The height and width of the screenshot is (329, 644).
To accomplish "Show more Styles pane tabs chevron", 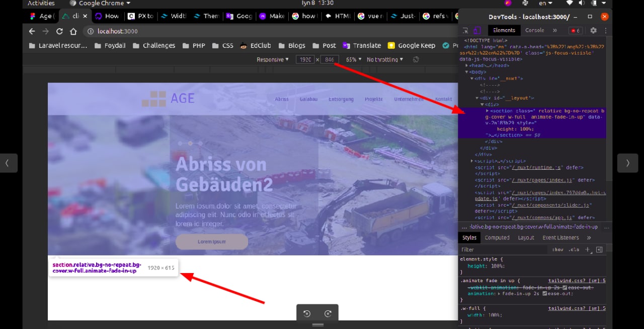I will tap(589, 237).
